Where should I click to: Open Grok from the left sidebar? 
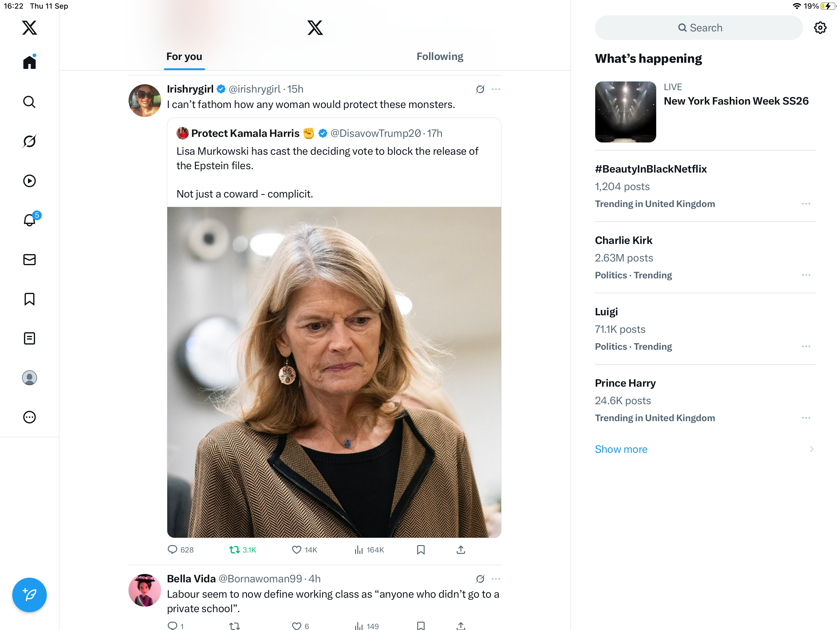coord(29,142)
